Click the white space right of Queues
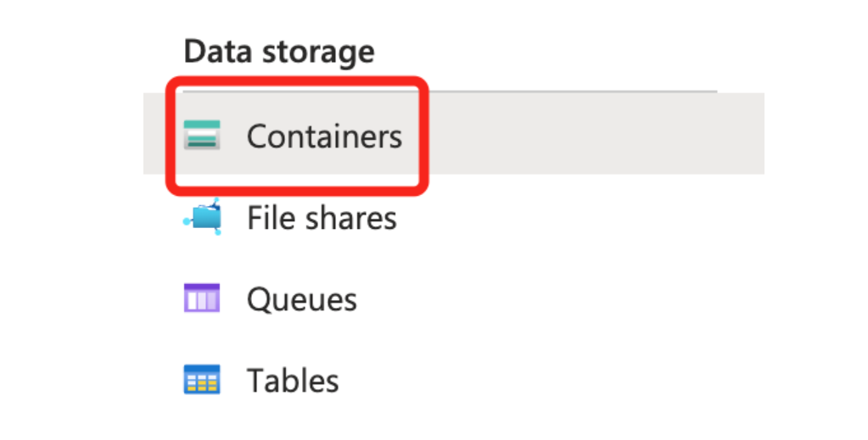 point(552,299)
